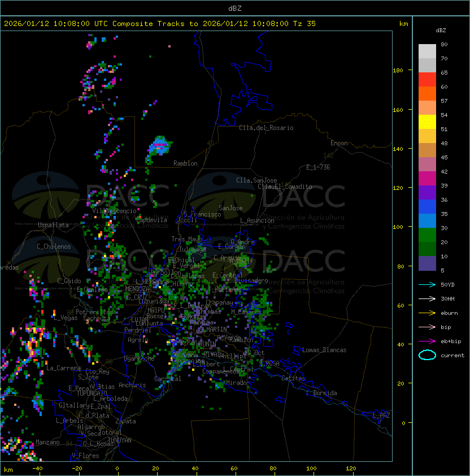Click the cyan 'current' ellipse legend icon
The image size is (470, 476).
coord(427,355)
